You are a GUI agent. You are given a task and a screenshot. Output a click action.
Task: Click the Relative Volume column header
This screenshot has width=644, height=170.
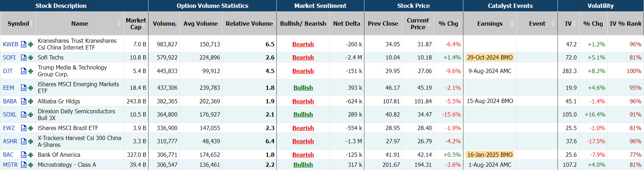click(249, 24)
